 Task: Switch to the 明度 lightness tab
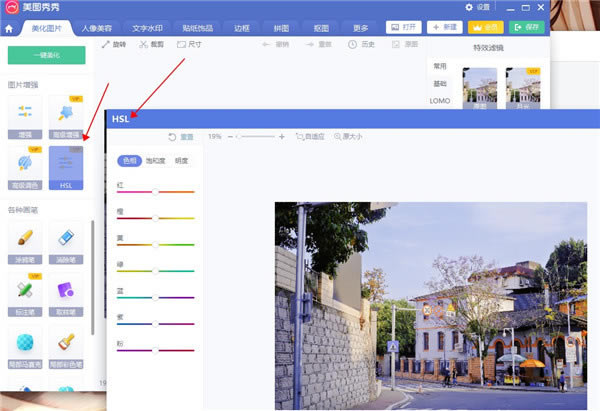pyautogui.click(x=181, y=161)
